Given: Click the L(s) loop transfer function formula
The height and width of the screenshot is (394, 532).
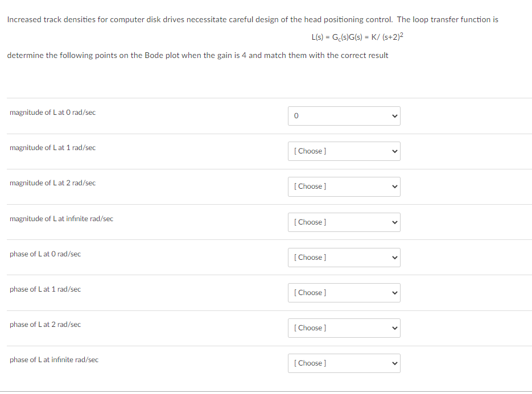Looking at the screenshot, I should [x=357, y=38].
